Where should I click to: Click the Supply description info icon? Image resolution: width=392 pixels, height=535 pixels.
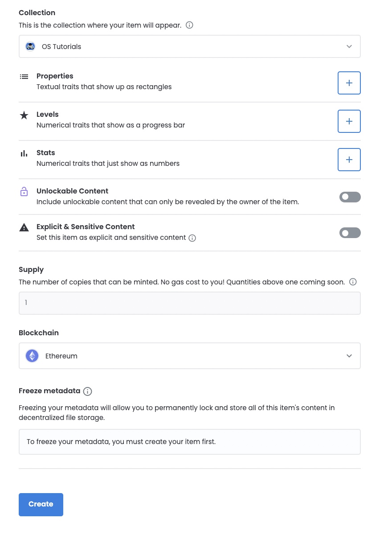pyautogui.click(x=353, y=282)
